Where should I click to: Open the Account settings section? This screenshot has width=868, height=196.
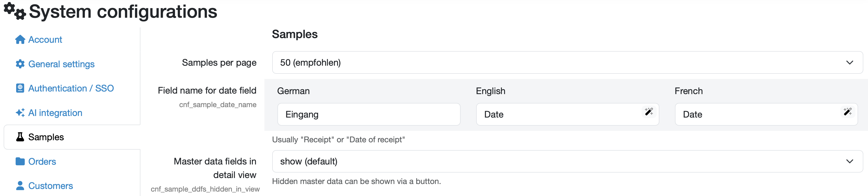pos(45,40)
